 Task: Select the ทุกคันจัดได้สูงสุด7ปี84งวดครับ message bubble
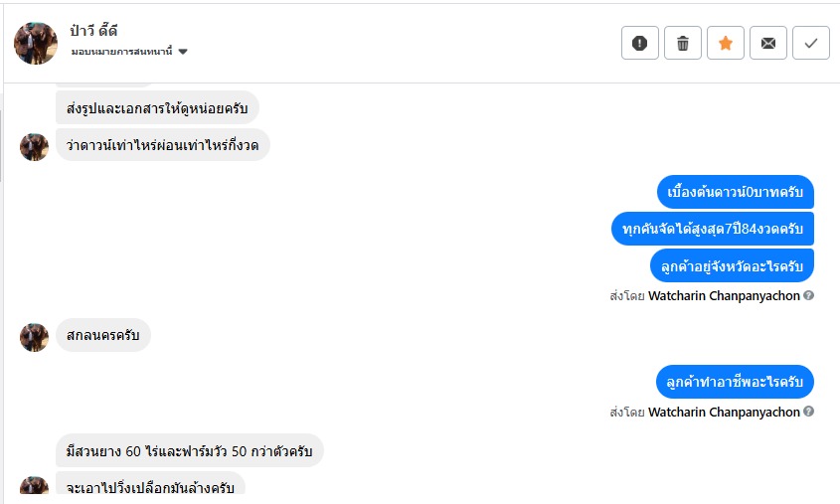pyautogui.click(x=713, y=229)
